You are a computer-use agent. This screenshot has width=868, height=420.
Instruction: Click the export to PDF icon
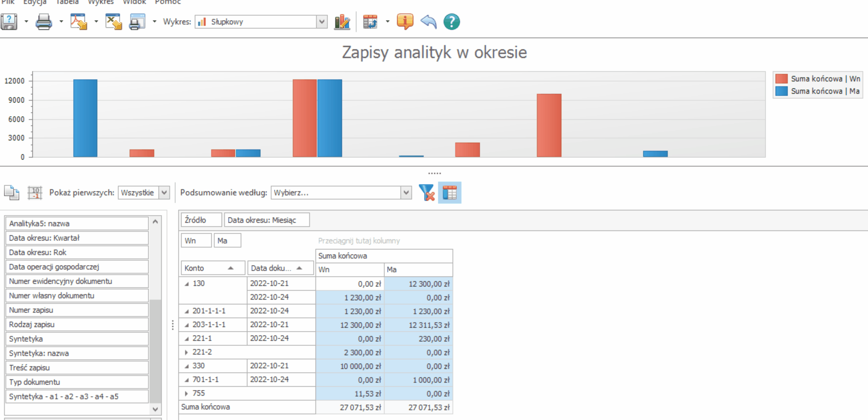[79, 22]
